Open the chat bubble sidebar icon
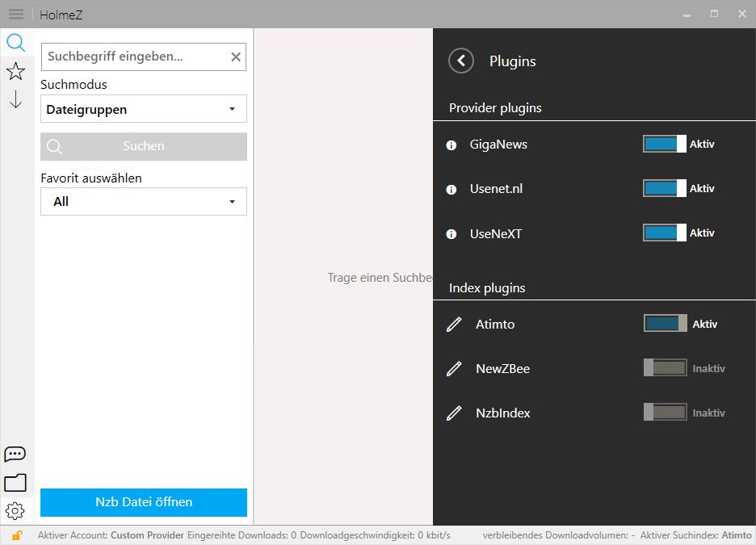This screenshot has height=545, width=756. 15,454
